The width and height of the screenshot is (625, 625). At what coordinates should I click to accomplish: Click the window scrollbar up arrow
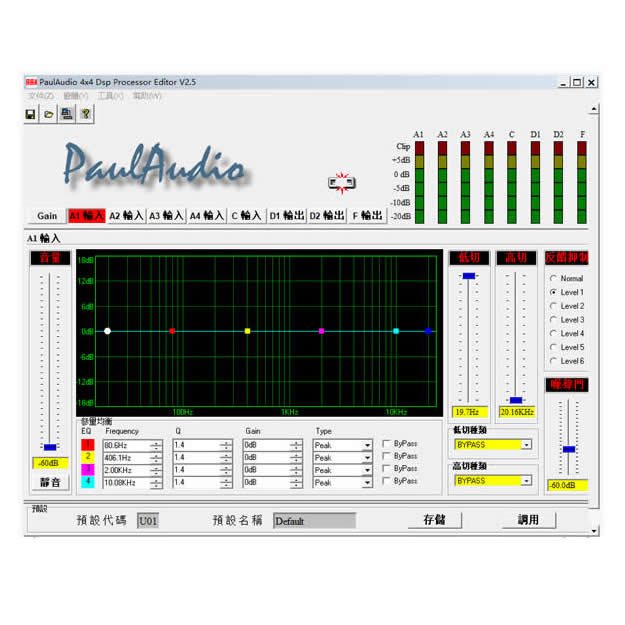(x=594, y=109)
